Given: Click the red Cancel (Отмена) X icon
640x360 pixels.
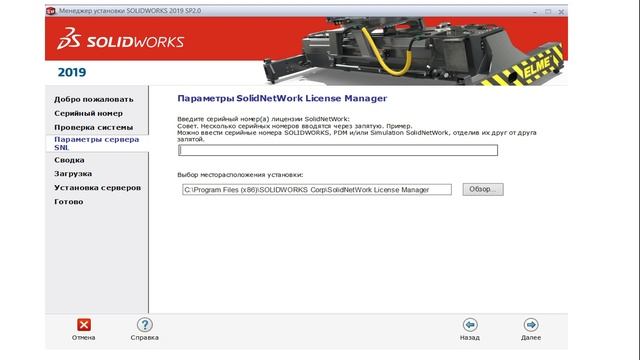Looking at the screenshot, I should (x=84, y=325).
